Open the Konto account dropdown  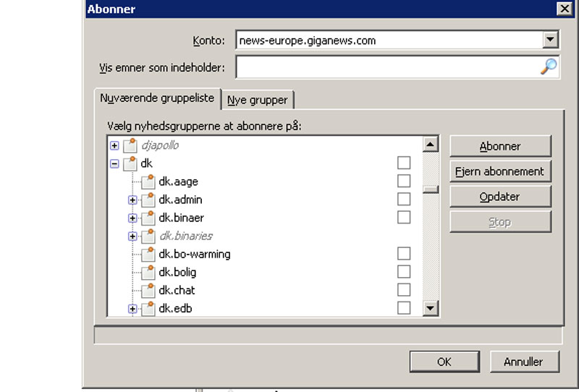[x=551, y=41]
